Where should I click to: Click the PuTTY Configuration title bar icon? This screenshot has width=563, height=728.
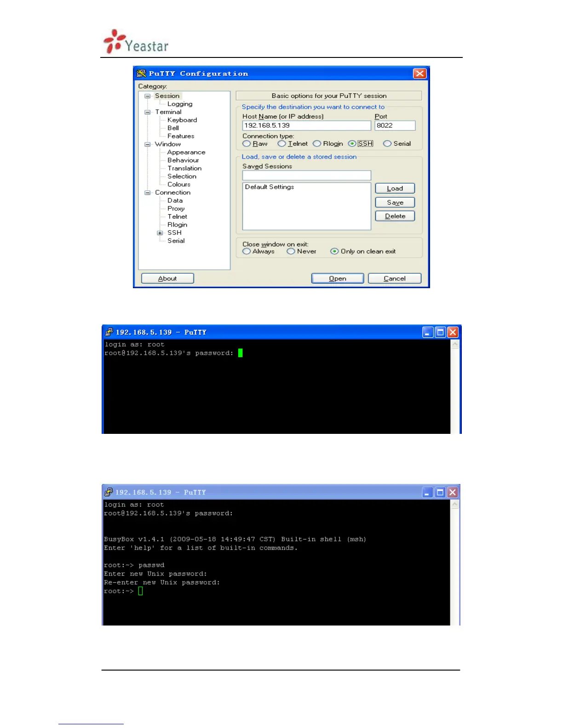tap(141, 74)
